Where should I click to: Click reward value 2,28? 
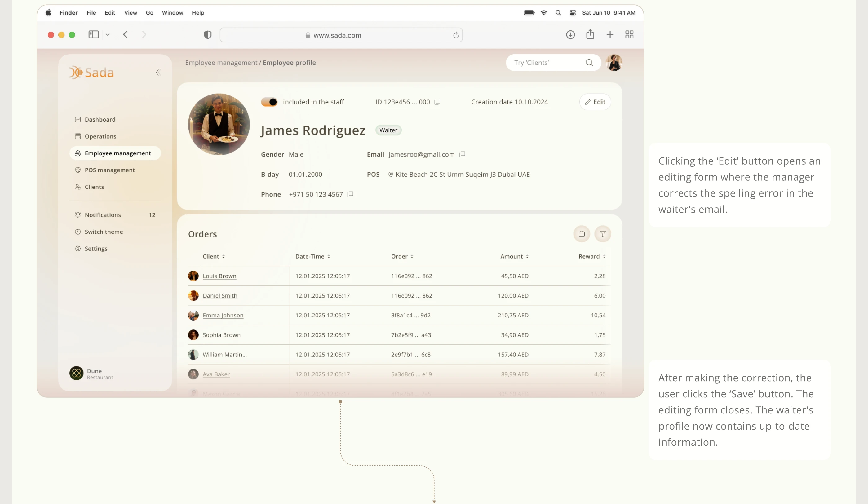(x=600, y=276)
